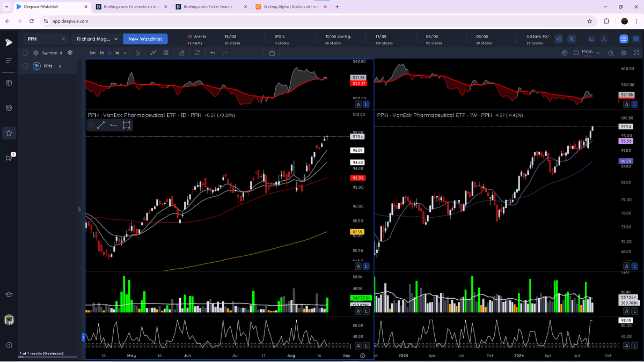Open daily chart time axis settings gear
The width and height of the screenshot is (644, 362).
[363, 355]
